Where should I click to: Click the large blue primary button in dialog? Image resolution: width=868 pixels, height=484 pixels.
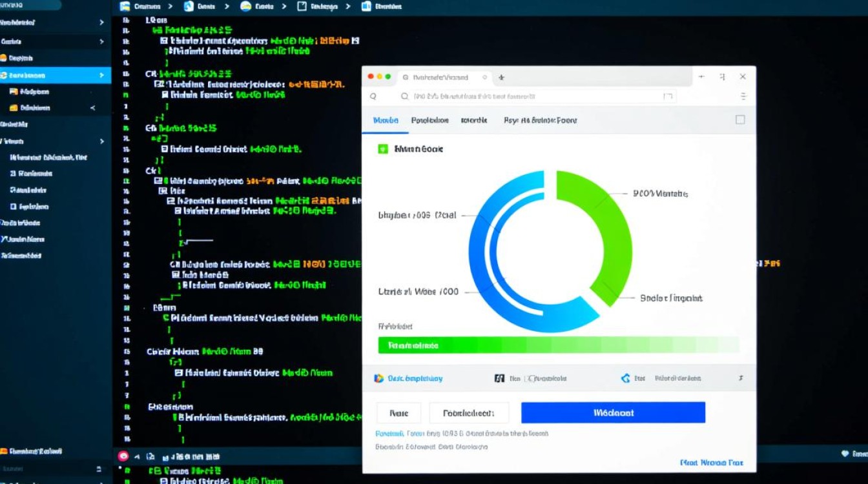pos(613,412)
